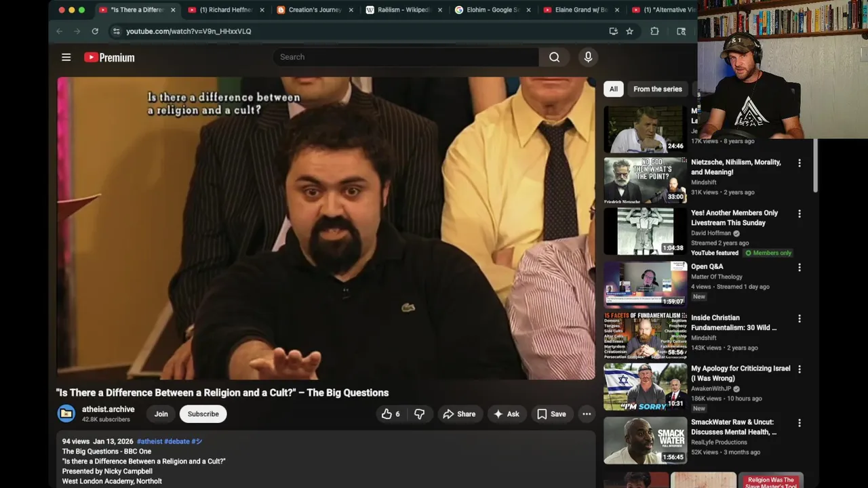Select From the series filter chip
This screenshot has height=488, width=868.
click(x=657, y=89)
